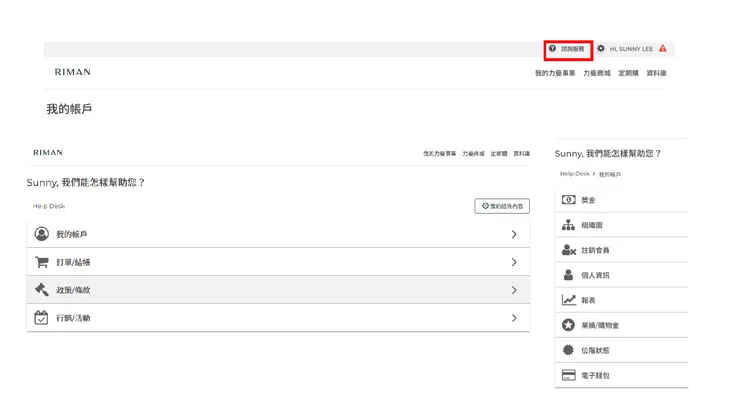Expand the 政策/條款 row chevron
Viewport: 740px width, 416px height.
pyautogui.click(x=514, y=290)
